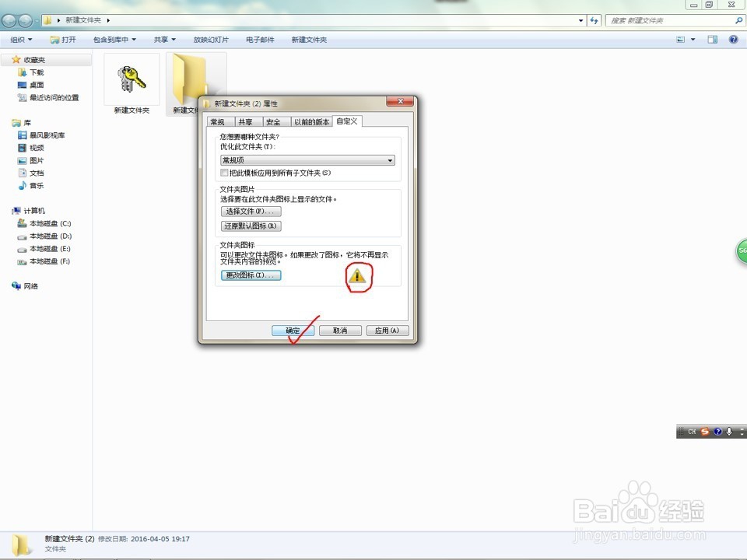Click the Back navigation arrow

9,20
